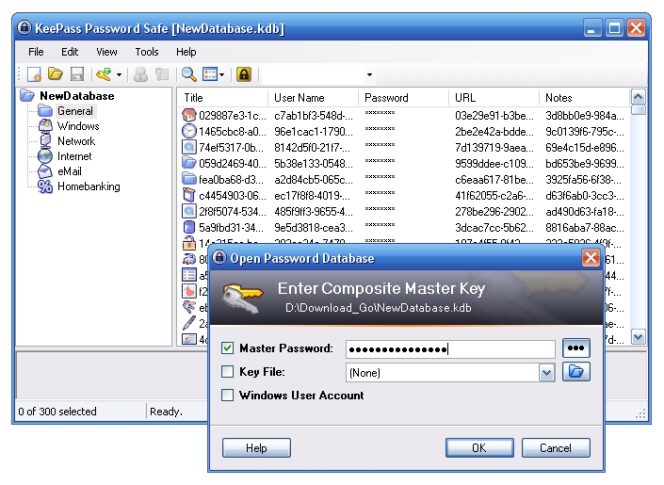Close the Open Password Database dialog

[591, 258]
